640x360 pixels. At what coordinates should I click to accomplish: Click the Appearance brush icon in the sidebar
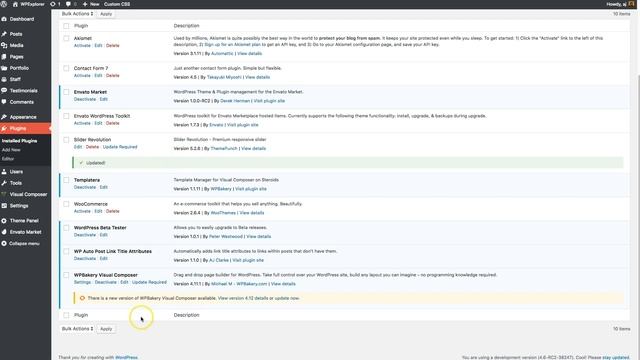click(4, 117)
